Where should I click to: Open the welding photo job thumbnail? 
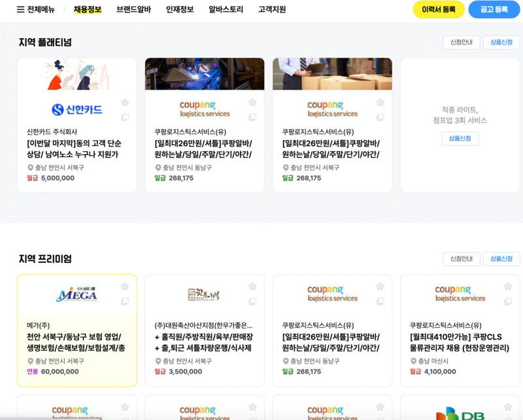click(204, 75)
